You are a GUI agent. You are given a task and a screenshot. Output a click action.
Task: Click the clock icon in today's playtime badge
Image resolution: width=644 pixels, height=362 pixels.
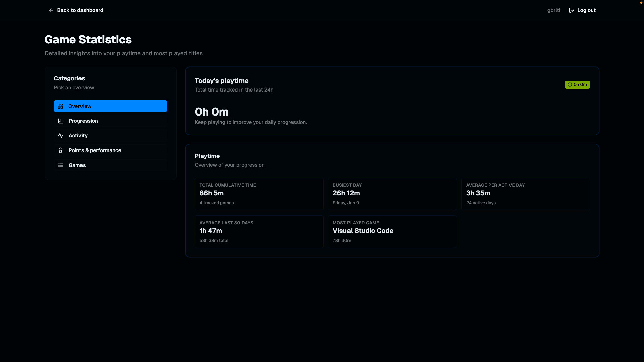tap(569, 85)
